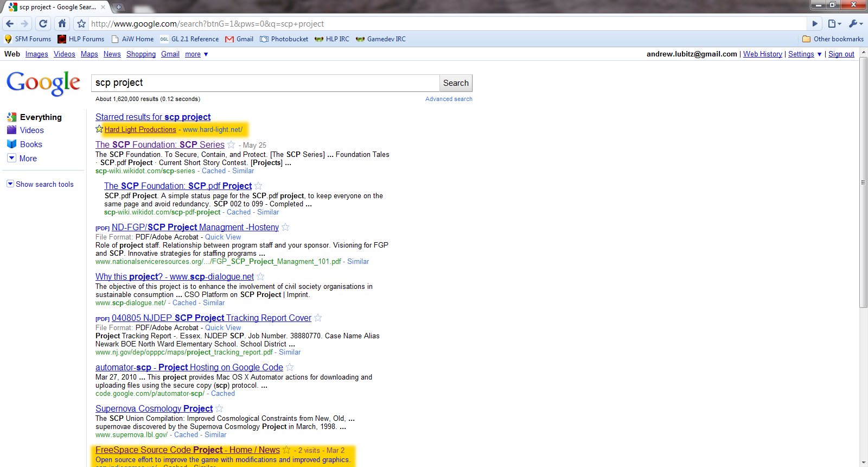868x467 pixels.
Task: Go back with the browser back arrow
Action: click(10, 23)
